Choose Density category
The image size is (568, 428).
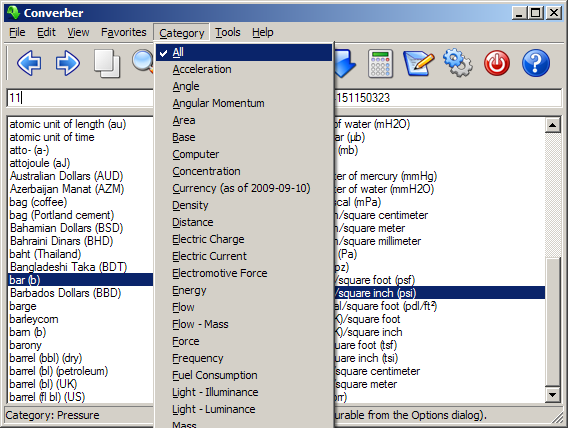pos(244,205)
